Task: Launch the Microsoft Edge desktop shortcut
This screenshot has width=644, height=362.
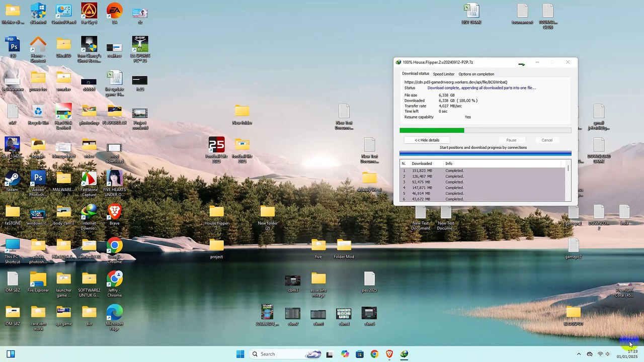Action: point(114,318)
